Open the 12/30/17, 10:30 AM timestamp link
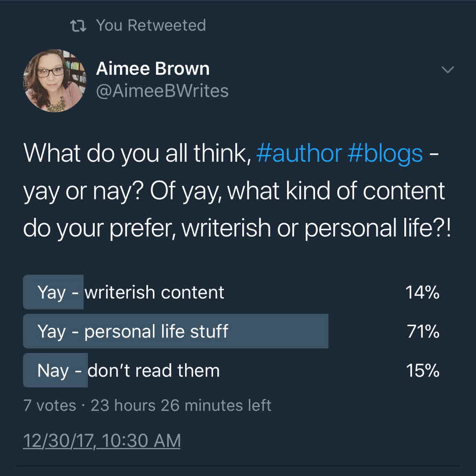The height and width of the screenshot is (476, 476). coord(102,441)
